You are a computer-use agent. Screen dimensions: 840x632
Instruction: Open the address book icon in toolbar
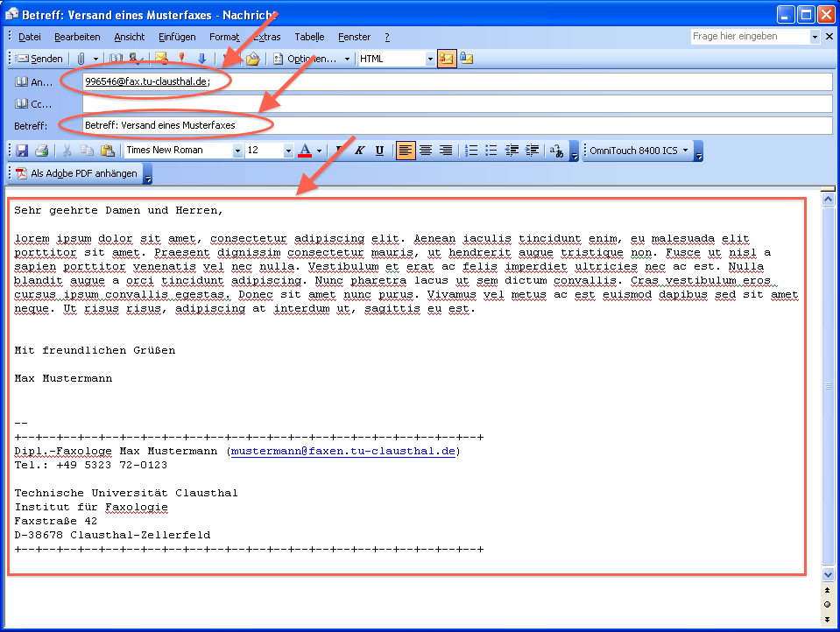pos(116,59)
